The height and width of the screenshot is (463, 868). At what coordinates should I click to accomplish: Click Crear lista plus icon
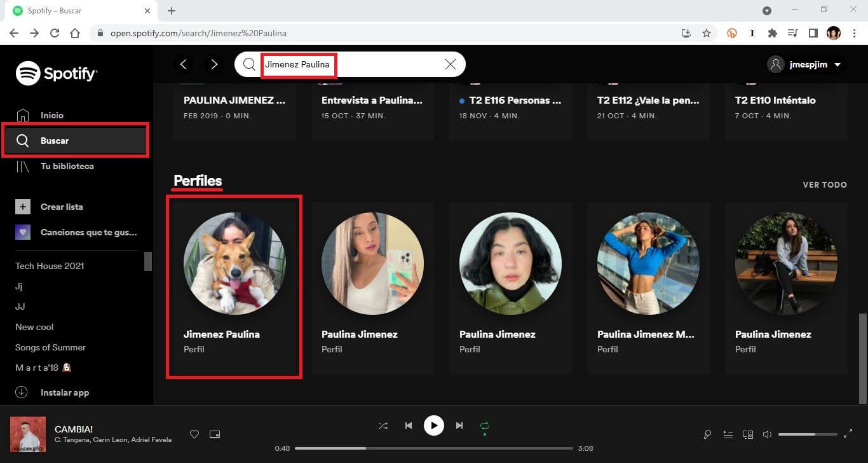point(23,207)
